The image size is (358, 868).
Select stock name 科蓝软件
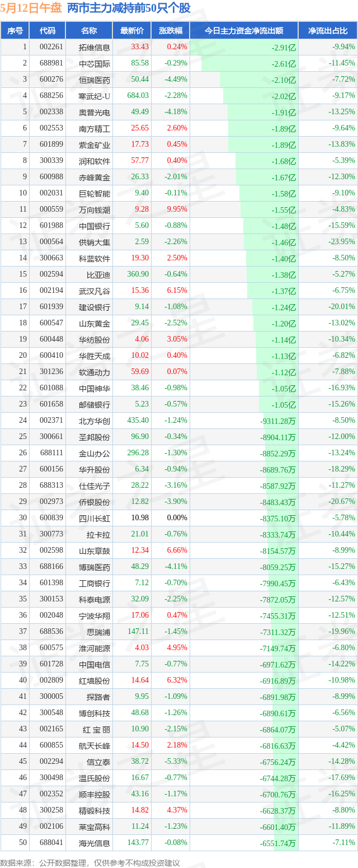[x=95, y=258]
